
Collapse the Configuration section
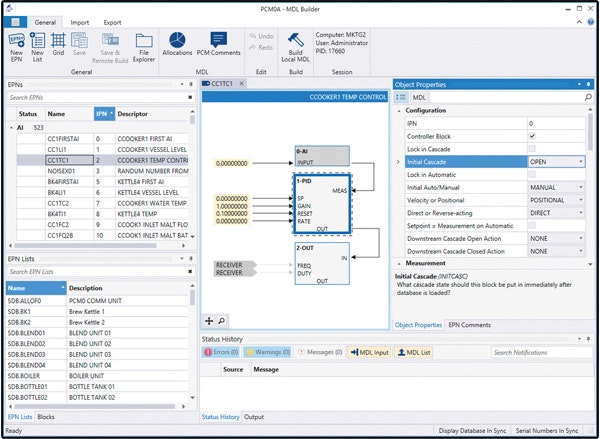[400, 110]
